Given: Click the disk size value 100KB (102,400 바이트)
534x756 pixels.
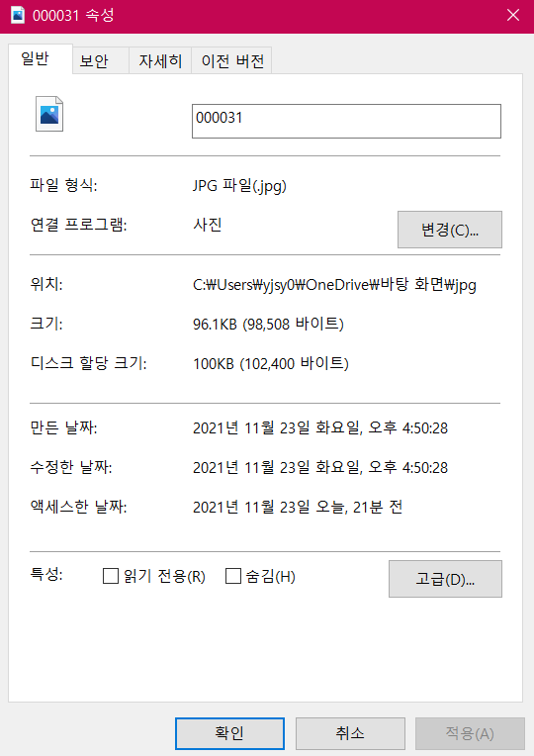Looking at the screenshot, I should tap(271, 363).
